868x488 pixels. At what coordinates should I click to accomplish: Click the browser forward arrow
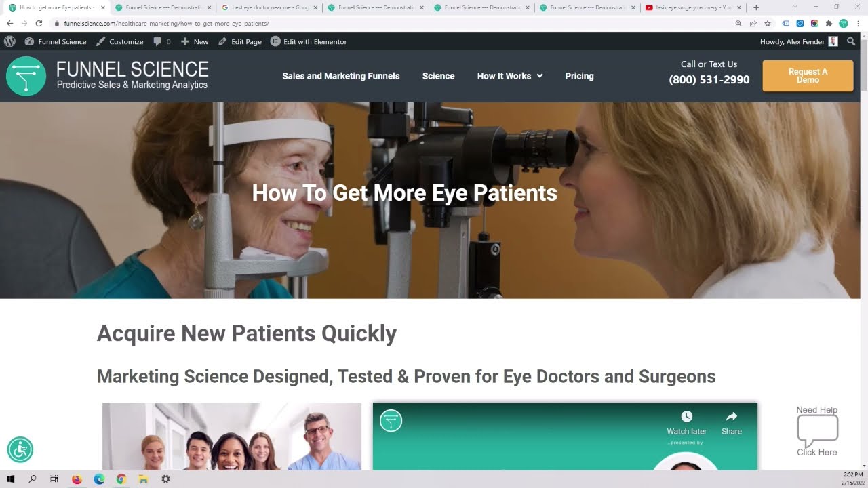click(24, 23)
